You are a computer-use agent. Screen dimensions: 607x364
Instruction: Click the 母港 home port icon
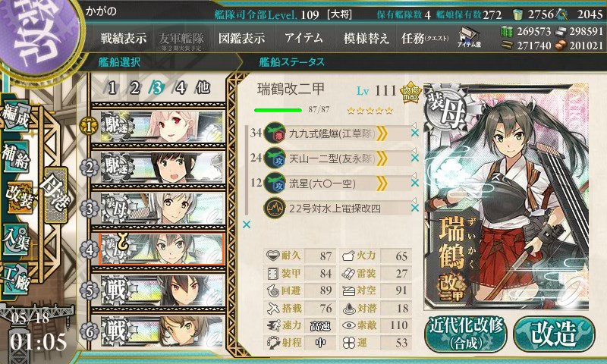[x=55, y=194]
